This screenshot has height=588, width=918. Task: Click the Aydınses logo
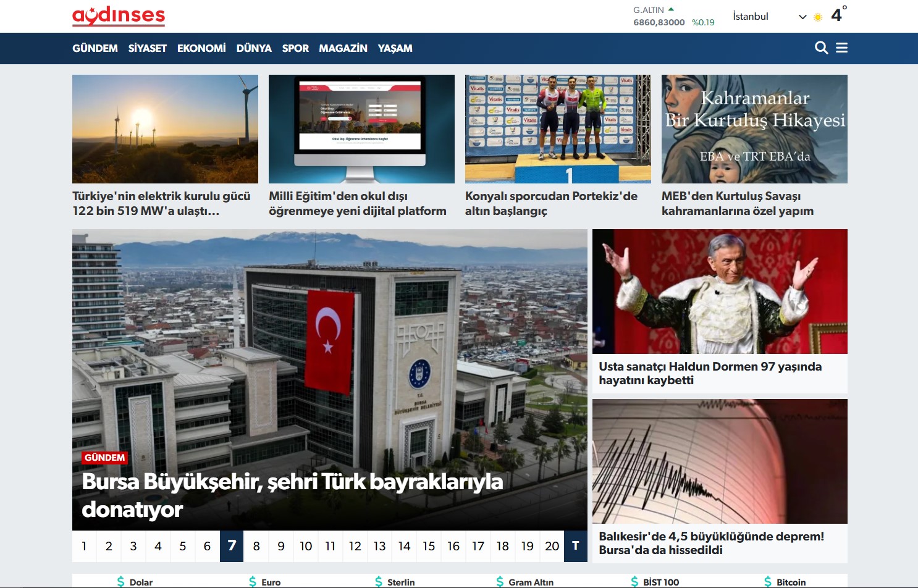coord(119,16)
